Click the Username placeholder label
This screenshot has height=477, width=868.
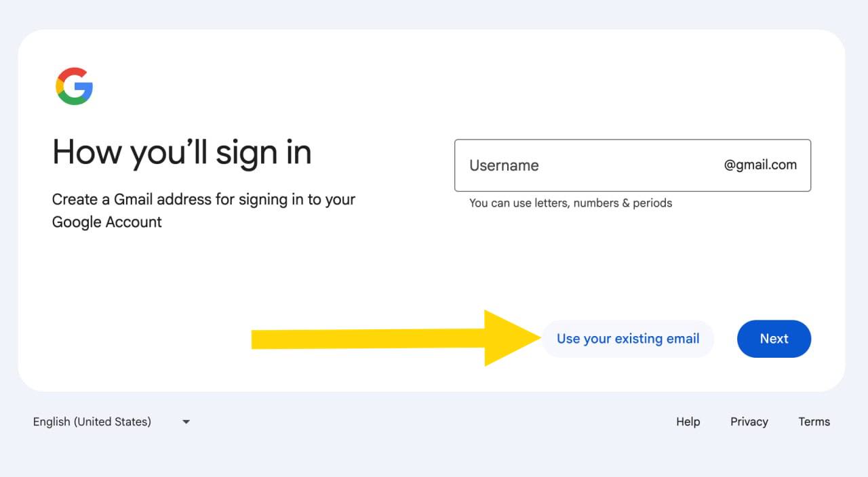(x=504, y=165)
